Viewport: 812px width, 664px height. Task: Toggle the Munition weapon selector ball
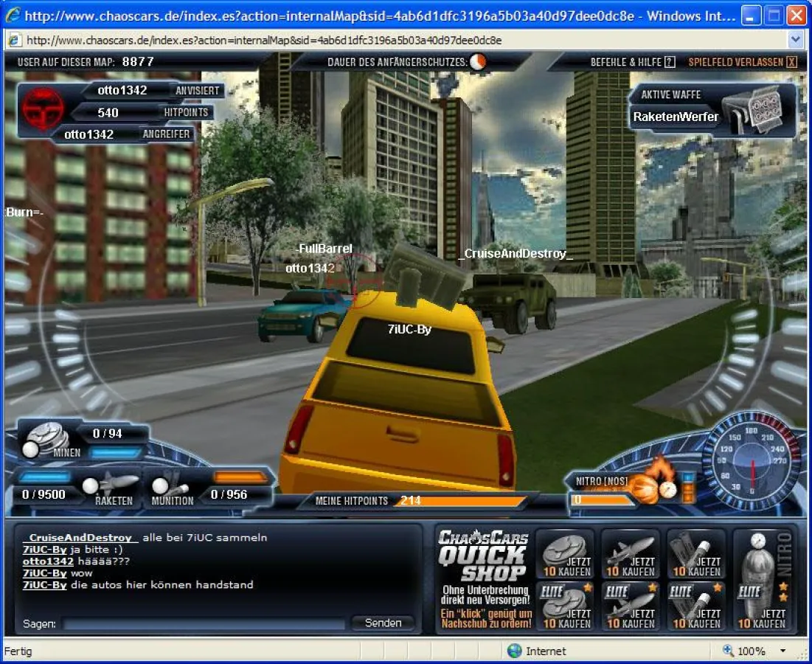tap(160, 486)
